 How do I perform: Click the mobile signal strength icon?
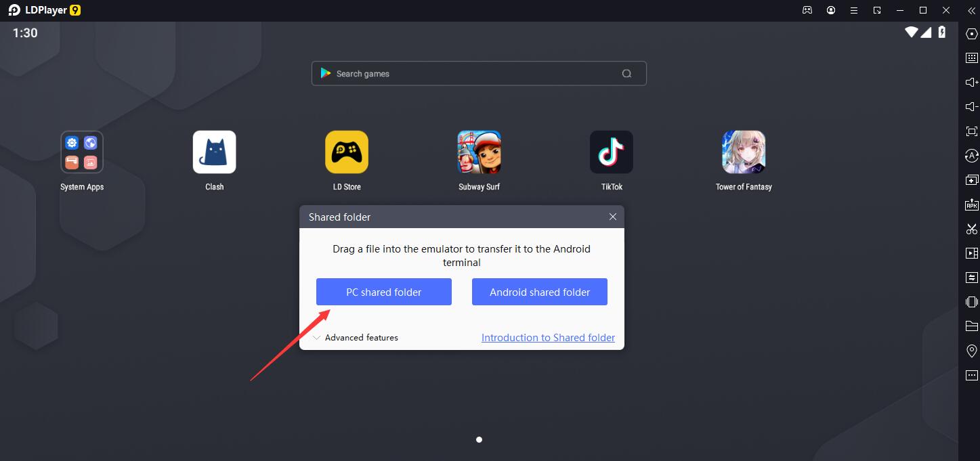pyautogui.click(x=926, y=32)
